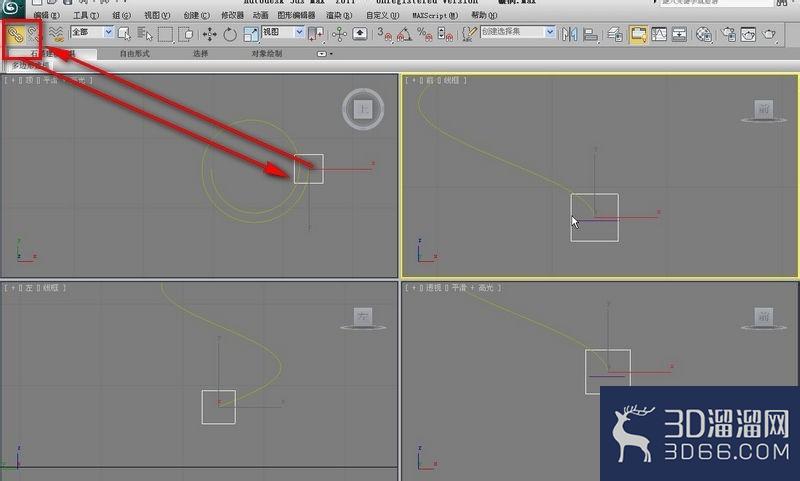The image size is (800, 481).
Task: Open the Layer Manager
Action: click(x=615, y=35)
